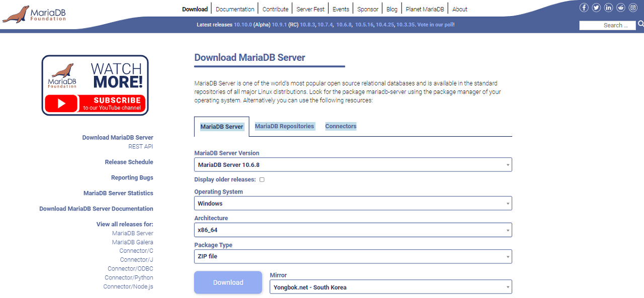Click the blue Download button
Viewport: 644px width, 298px height.
[x=228, y=282]
